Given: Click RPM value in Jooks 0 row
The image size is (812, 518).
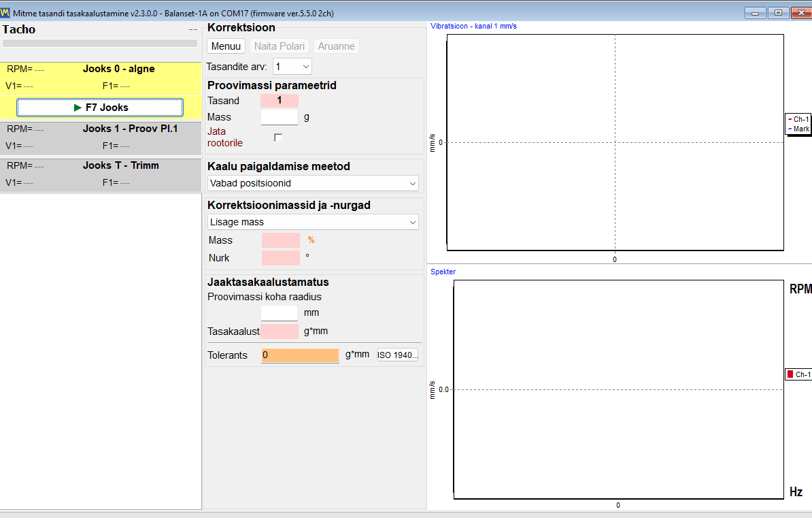Looking at the screenshot, I should coord(39,69).
